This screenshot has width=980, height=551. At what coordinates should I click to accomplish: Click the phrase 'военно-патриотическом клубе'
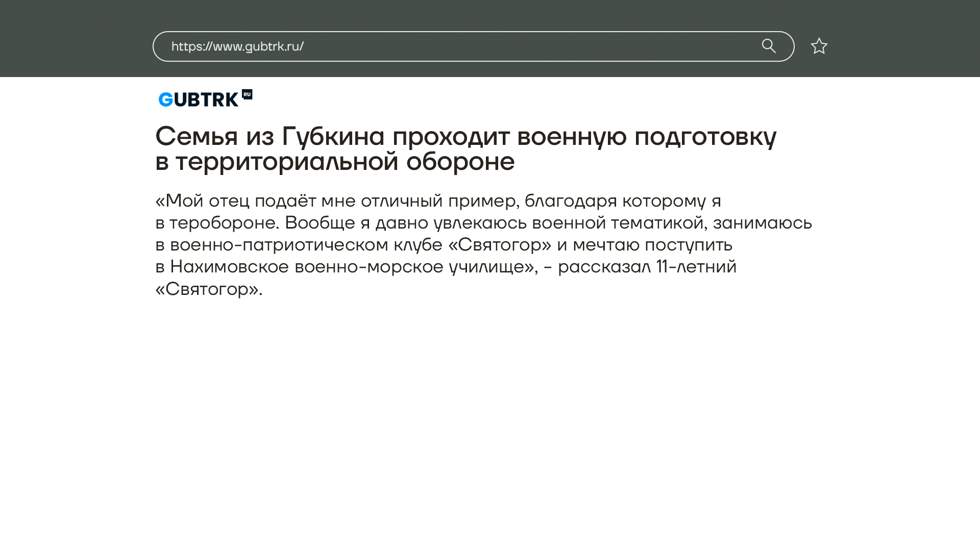point(306,245)
